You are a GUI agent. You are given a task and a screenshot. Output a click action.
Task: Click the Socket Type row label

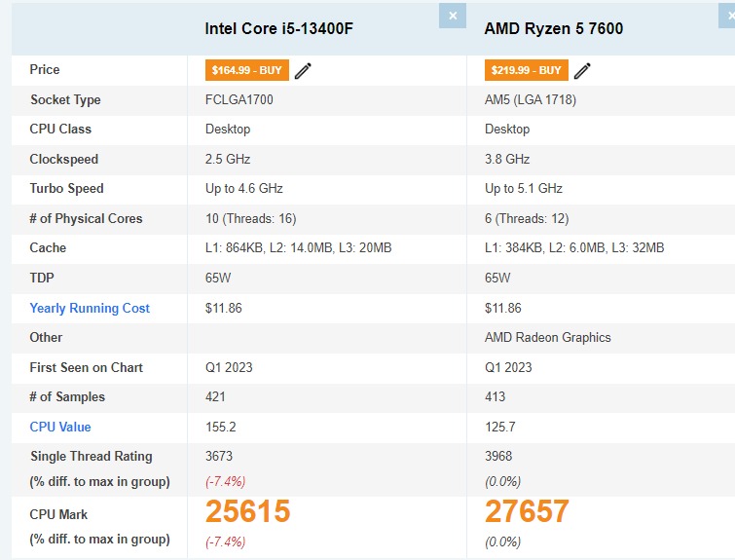[x=65, y=100]
